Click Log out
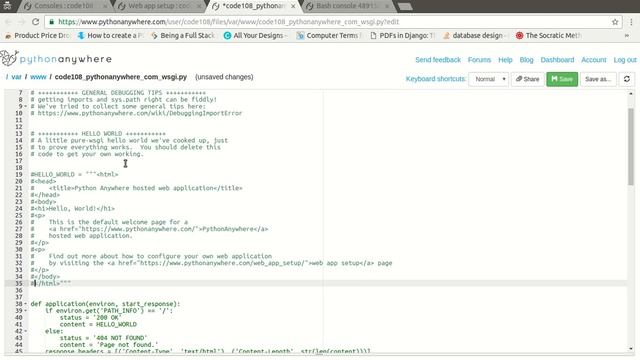The image size is (640, 360). (625, 60)
